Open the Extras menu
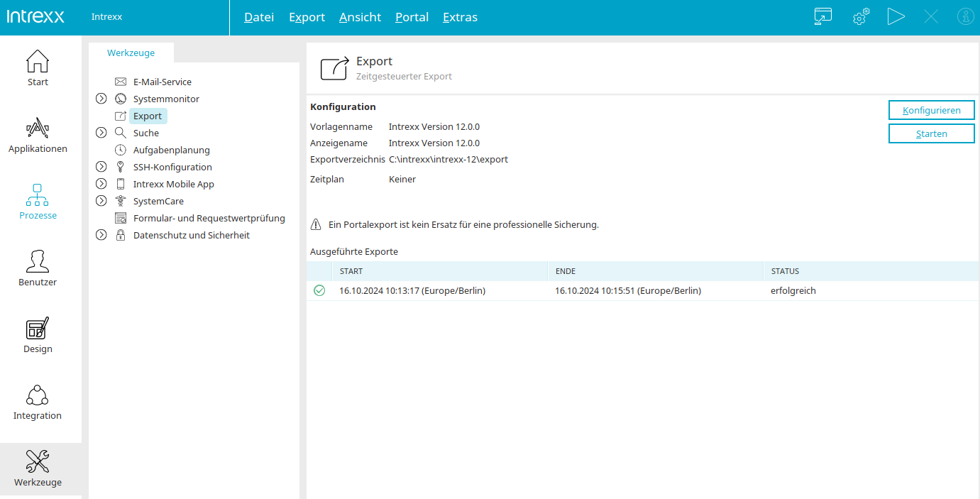This screenshot has height=499, width=980. 460,17
